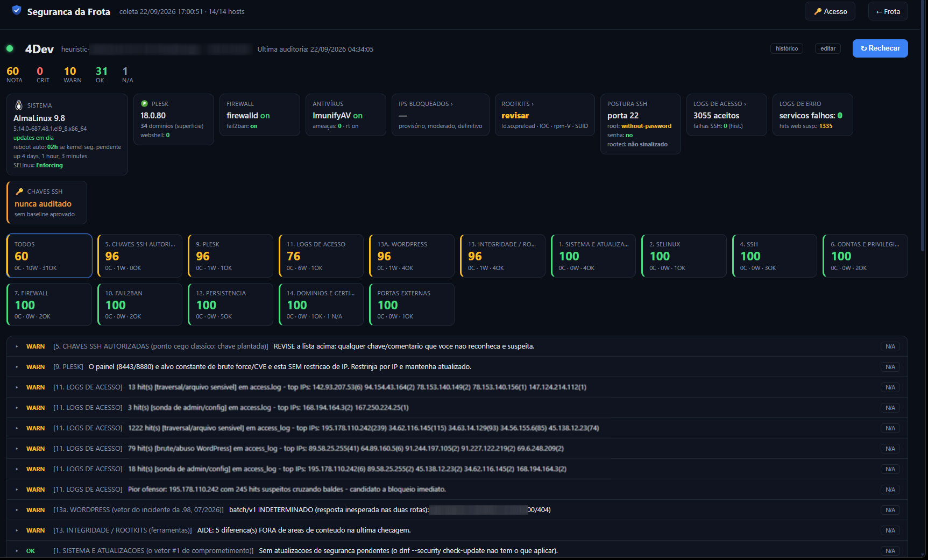Click the Antivírus ImunifyAV card
The height and width of the screenshot is (560, 928).
coord(346,115)
